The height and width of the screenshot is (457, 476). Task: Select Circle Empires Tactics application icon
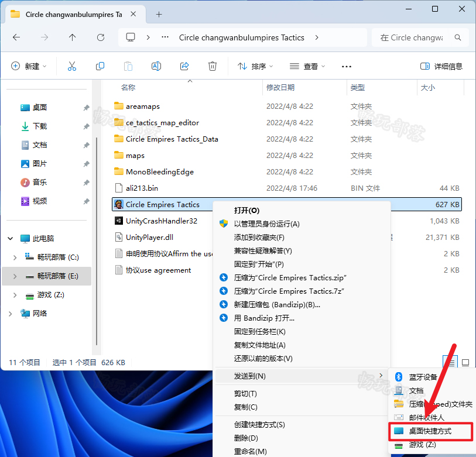click(119, 204)
